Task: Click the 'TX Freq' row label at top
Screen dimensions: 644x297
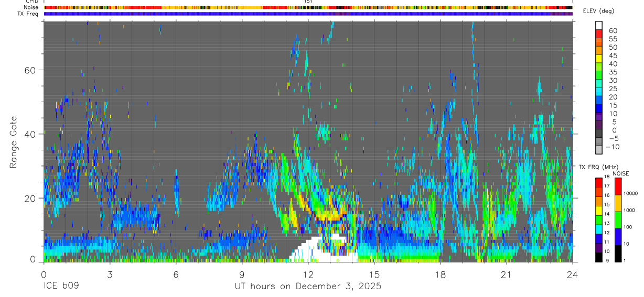Action: coord(28,14)
